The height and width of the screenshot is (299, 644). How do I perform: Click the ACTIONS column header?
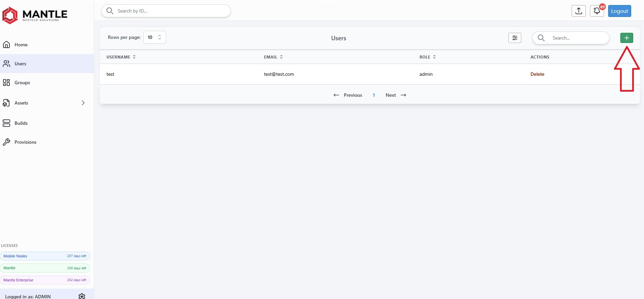click(x=540, y=57)
